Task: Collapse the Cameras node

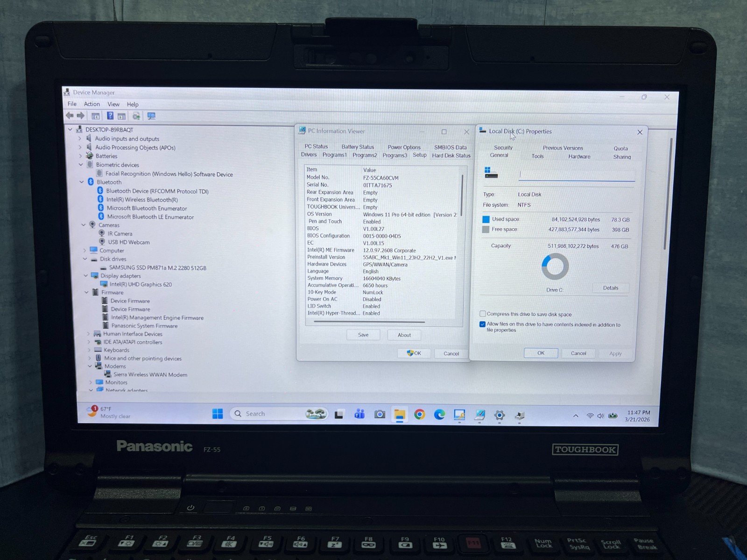Action: click(84, 225)
